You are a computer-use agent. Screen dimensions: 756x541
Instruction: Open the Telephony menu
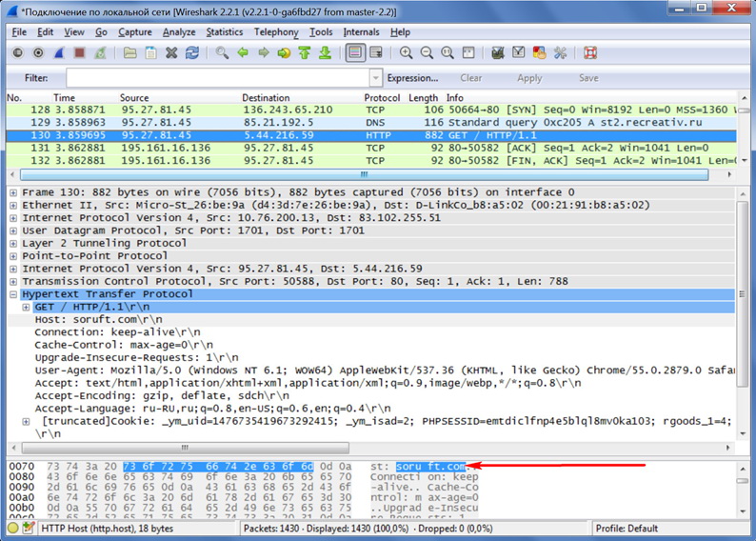pos(276,31)
